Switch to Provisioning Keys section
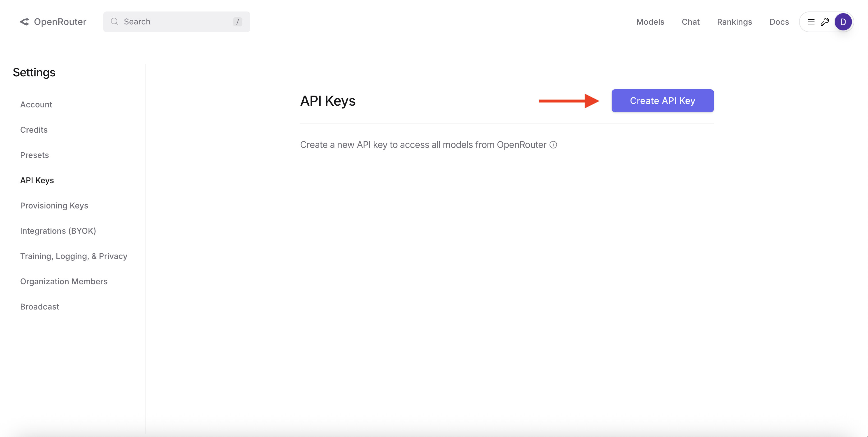Screen dimensions: 868x437 [x=54, y=206]
